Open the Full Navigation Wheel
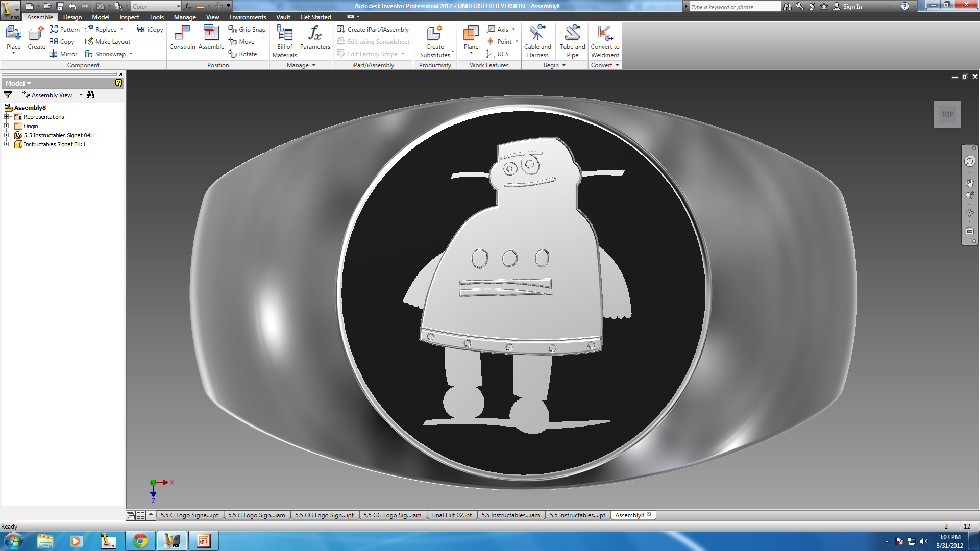 pos(969,161)
